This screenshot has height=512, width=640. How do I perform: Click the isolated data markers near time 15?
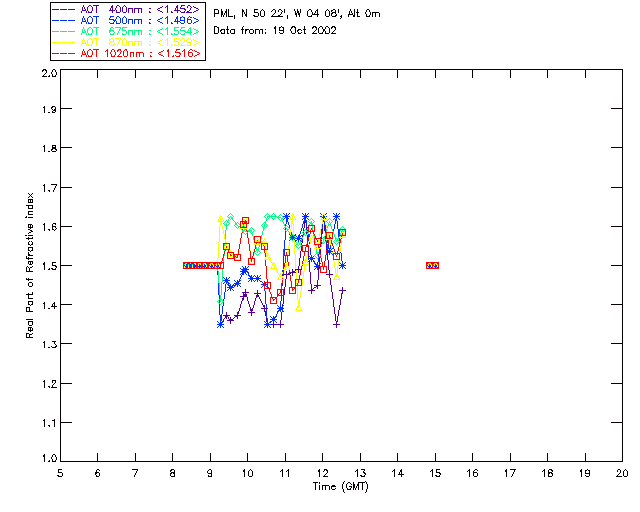[x=432, y=266]
